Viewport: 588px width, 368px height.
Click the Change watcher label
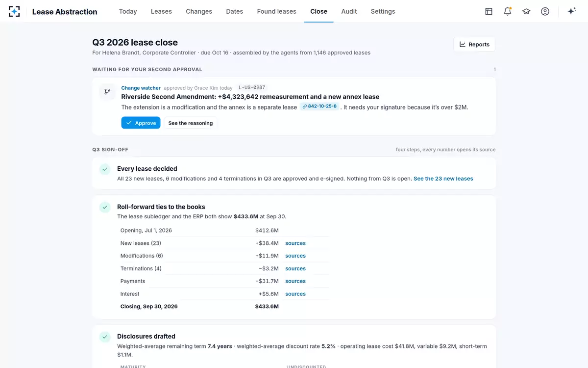[x=141, y=88]
